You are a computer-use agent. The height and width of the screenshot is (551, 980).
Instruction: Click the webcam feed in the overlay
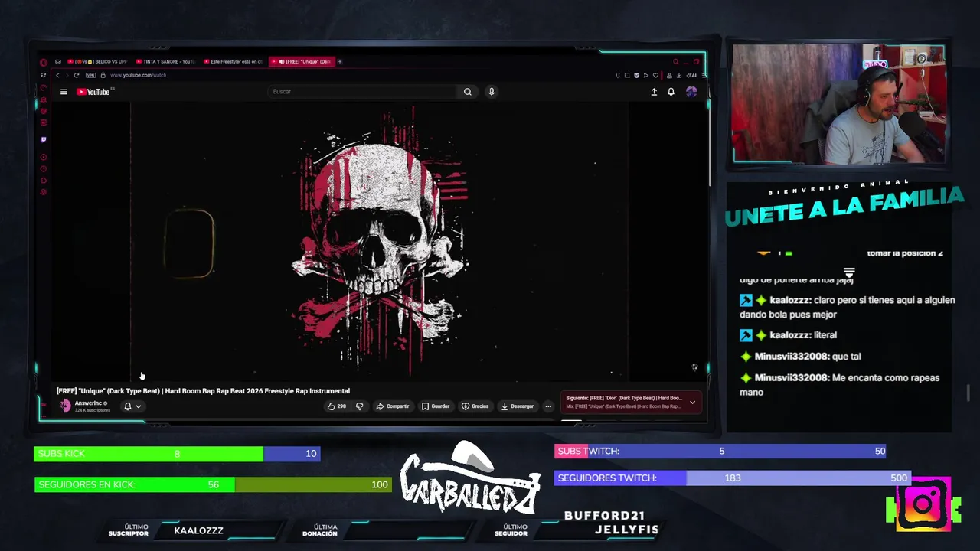coord(838,104)
